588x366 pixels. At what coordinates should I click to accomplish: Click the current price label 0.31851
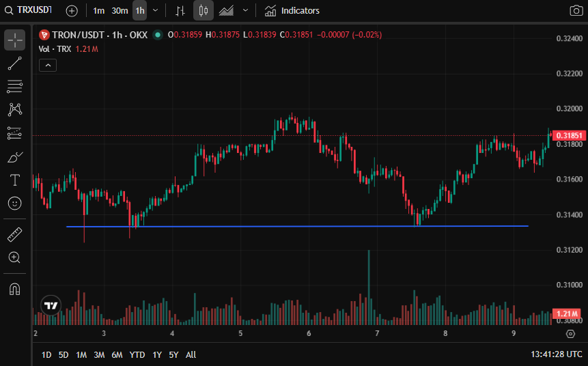[568, 135]
